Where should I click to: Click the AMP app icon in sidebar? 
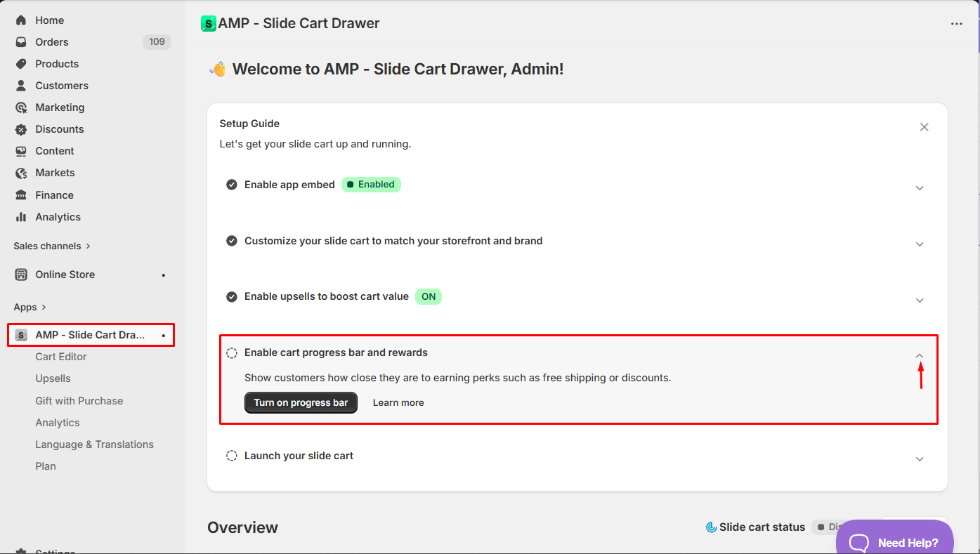21,335
